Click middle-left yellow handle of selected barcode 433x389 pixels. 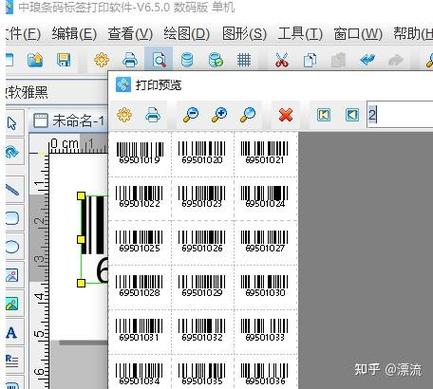pos(81,239)
